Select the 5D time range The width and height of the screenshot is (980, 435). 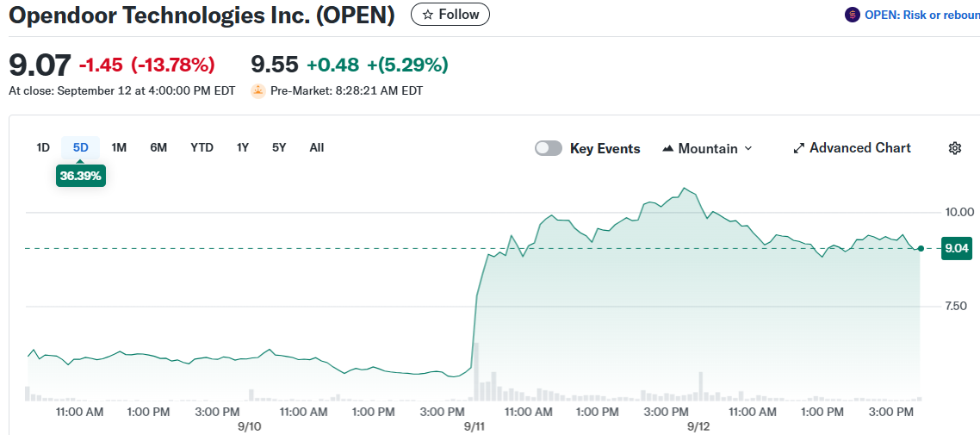81,147
